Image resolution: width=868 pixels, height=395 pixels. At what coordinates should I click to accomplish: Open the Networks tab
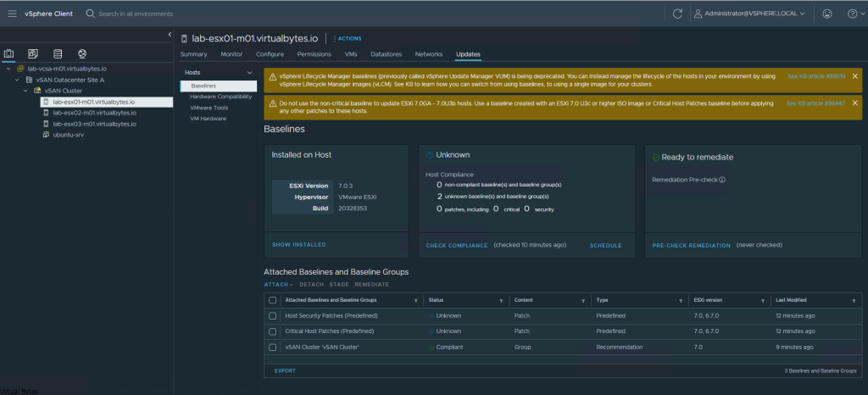429,54
